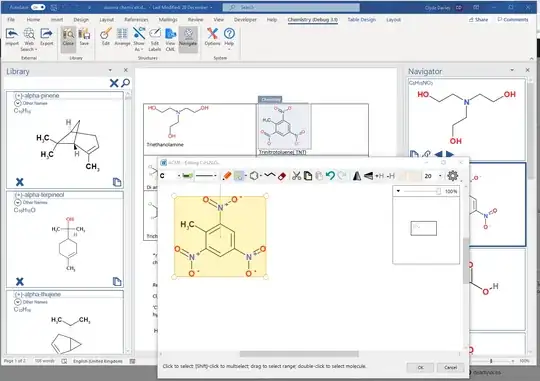Viewport: 540px width, 381px height.
Task: Switch to the References ribbon tab
Action: (x=136, y=20)
